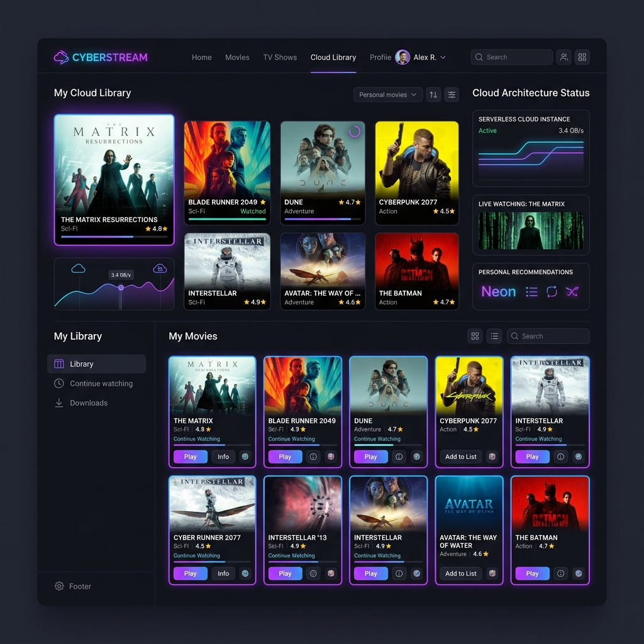The height and width of the screenshot is (644, 644).
Task: Seek the Dune progress bar in Cloud Library
Action: pyautogui.click(x=323, y=219)
